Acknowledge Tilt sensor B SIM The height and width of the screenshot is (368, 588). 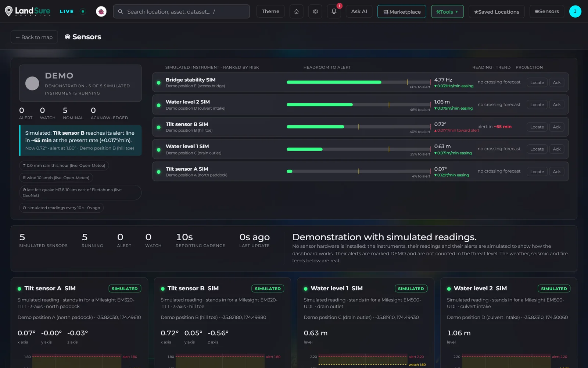pos(557,127)
